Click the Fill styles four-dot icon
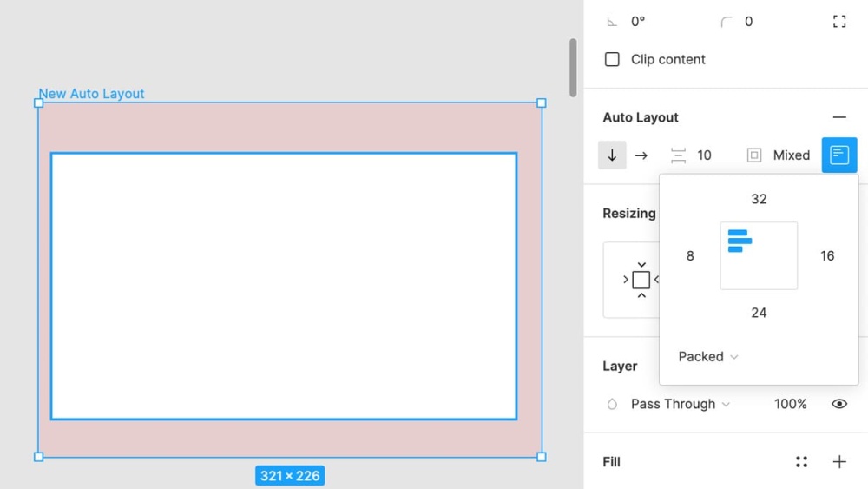This screenshot has width=868, height=489. [801, 462]
